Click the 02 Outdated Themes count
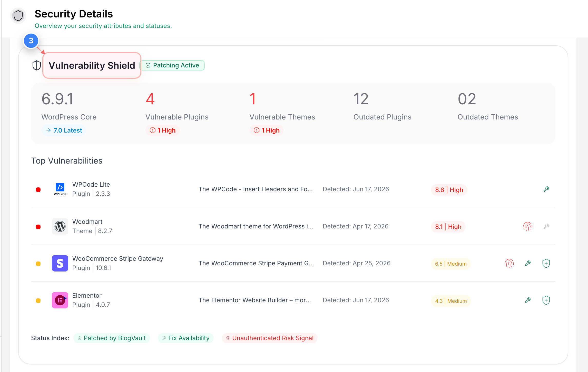This screenshot has height=372, width=588. [467, 99]
